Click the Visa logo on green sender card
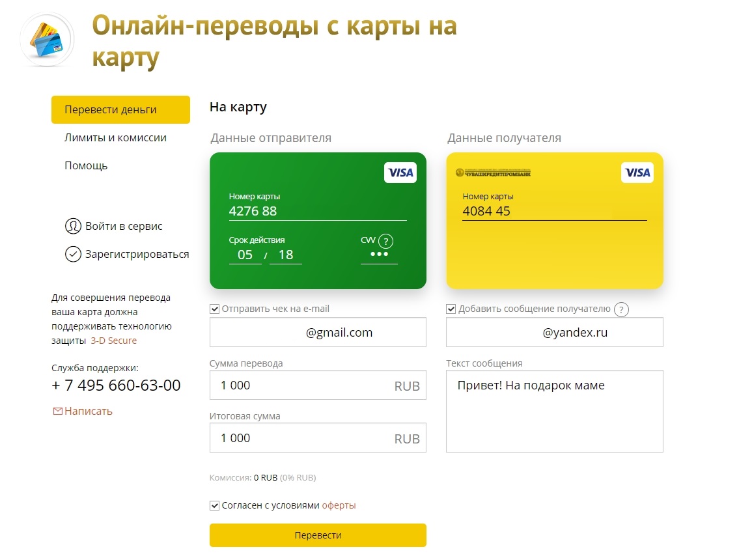The image size is (739, 560). coord(400,173)
